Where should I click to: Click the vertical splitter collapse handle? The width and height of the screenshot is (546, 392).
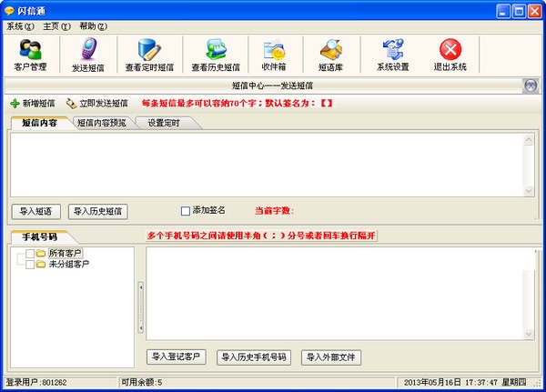[x=141, y=307]
